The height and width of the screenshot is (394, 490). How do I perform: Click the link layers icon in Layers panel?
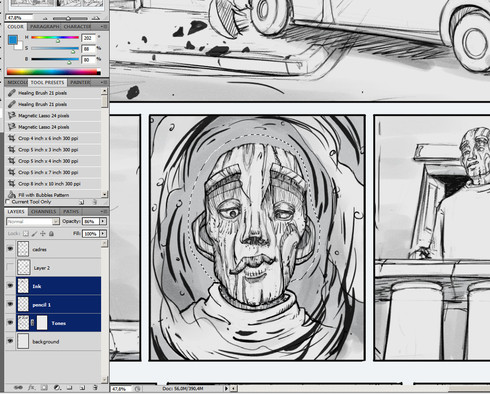click(18, 388)
